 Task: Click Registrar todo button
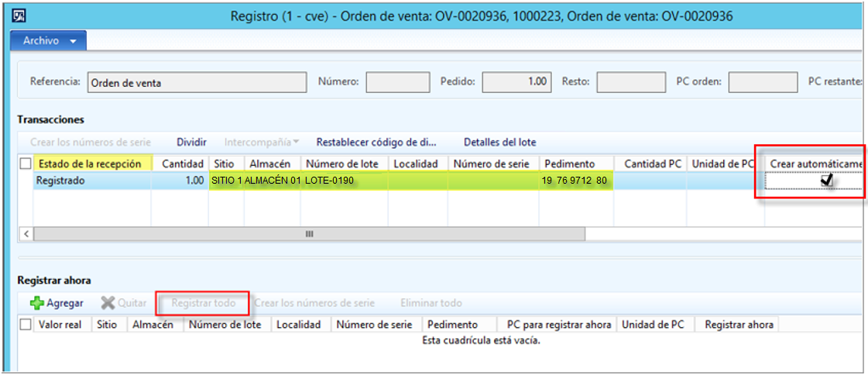(203, 303)
